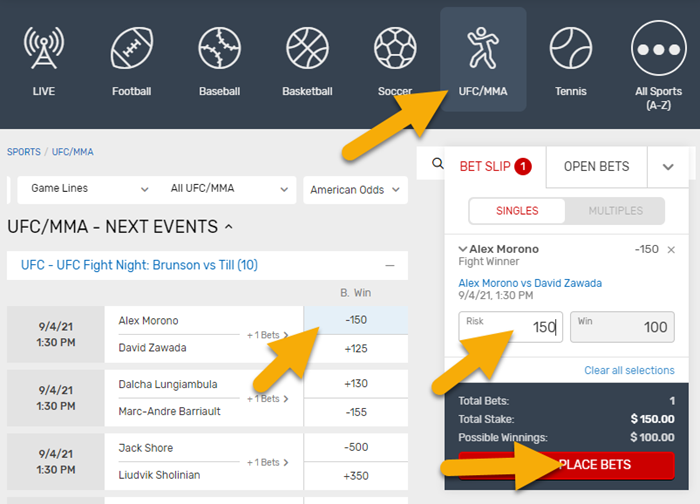Image resolution: width=700 pixels, height=504 pixels.
Task: Click the Risk amount input field
Action: pos(510,327)
